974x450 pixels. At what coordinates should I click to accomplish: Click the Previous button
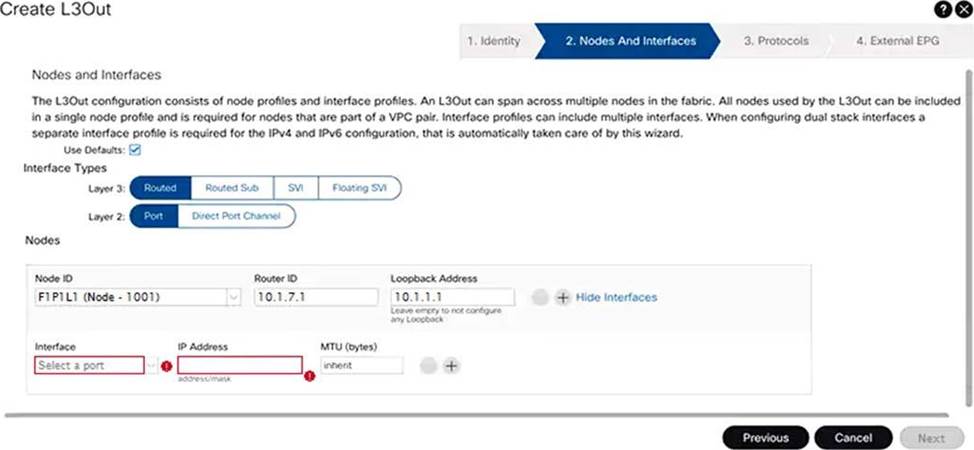click(765, 438)
